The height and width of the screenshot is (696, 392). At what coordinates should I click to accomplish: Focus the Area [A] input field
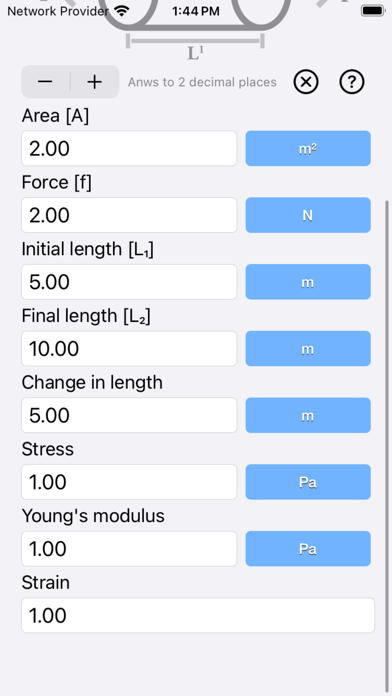tap(129, 148)
